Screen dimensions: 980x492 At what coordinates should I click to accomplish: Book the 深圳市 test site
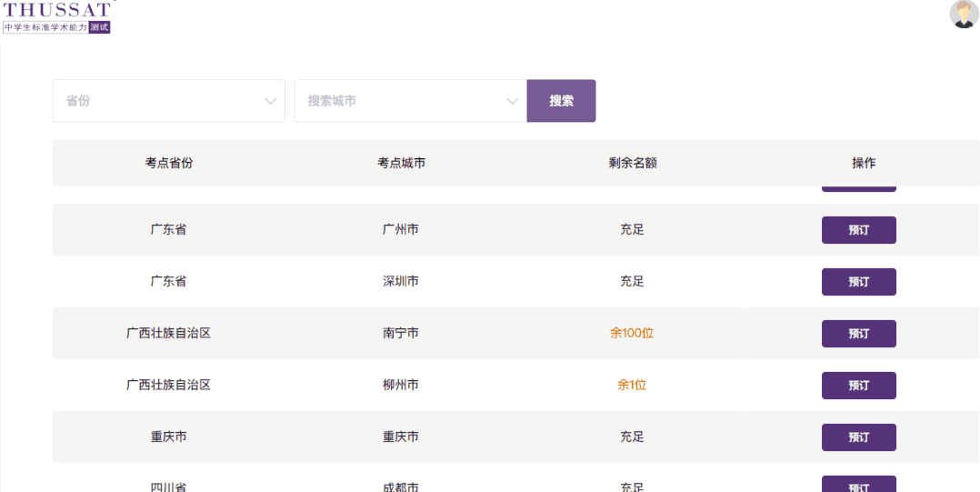click(858, 282)
